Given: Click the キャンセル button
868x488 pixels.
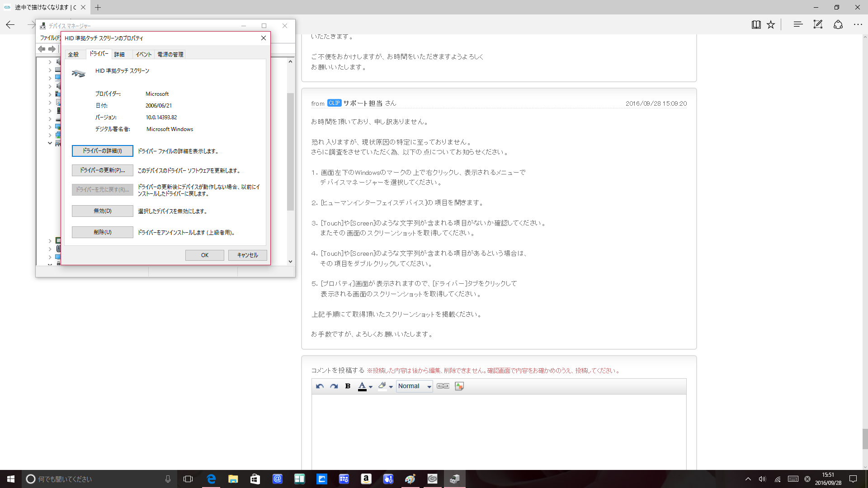Looking at the screenshot, I should click(247, 255).
